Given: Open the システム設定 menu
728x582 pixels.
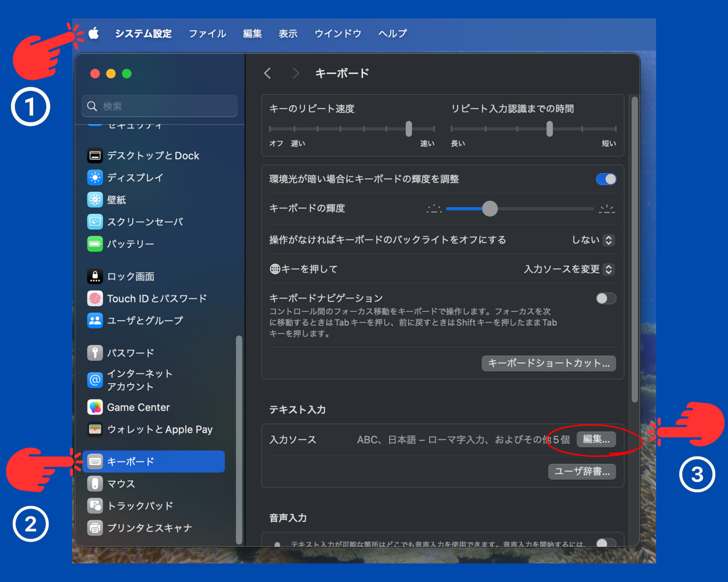Looking at the screenshot, I should pyautogui.click(x=143, y=34).
